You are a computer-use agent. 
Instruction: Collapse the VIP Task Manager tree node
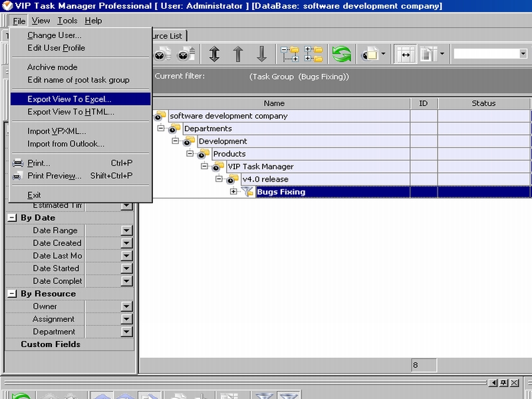204,166
